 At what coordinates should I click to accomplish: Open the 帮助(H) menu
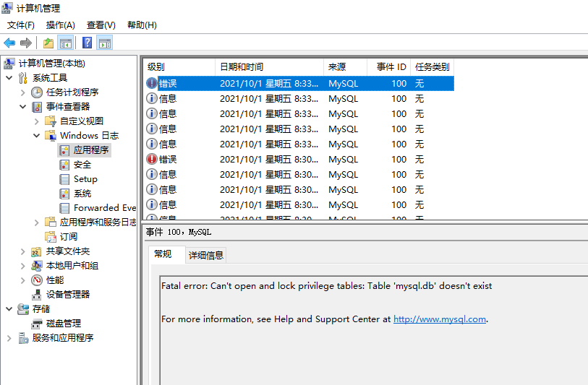tap(142, 25)
